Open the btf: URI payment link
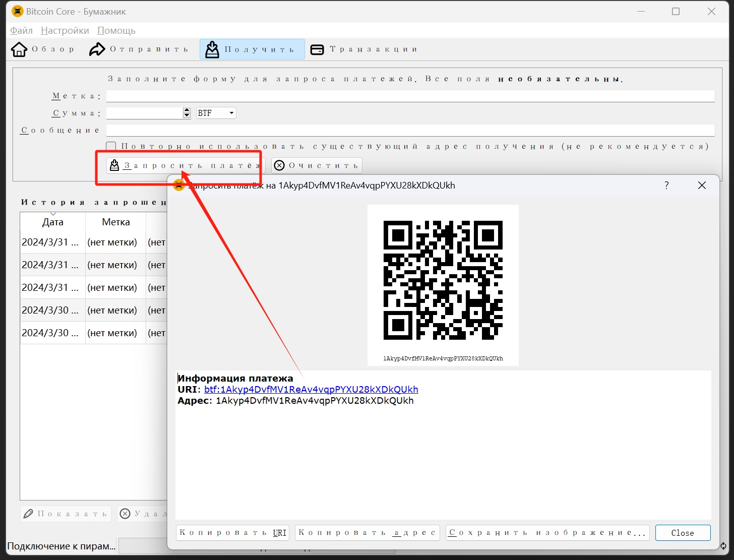 (x=311, y=390)
